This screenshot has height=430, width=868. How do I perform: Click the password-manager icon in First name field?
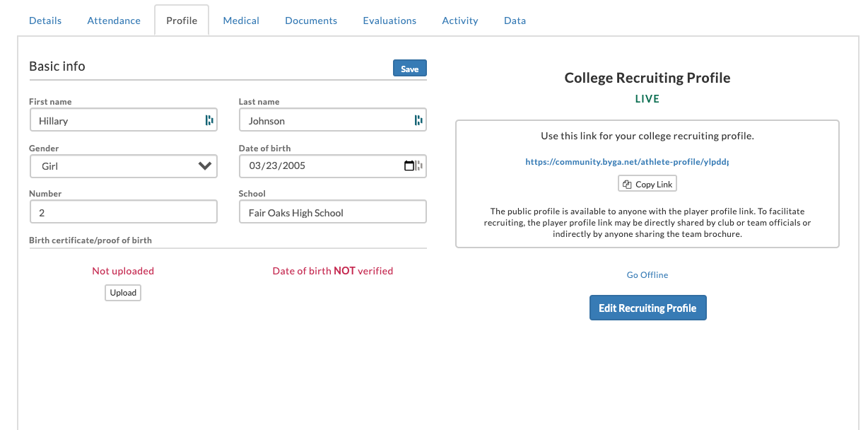tap(209, 120)
